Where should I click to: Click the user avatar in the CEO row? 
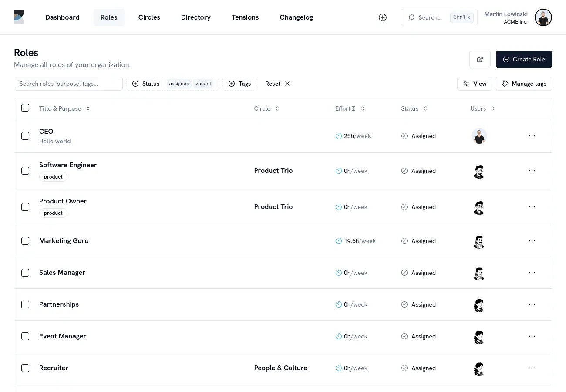479,136
